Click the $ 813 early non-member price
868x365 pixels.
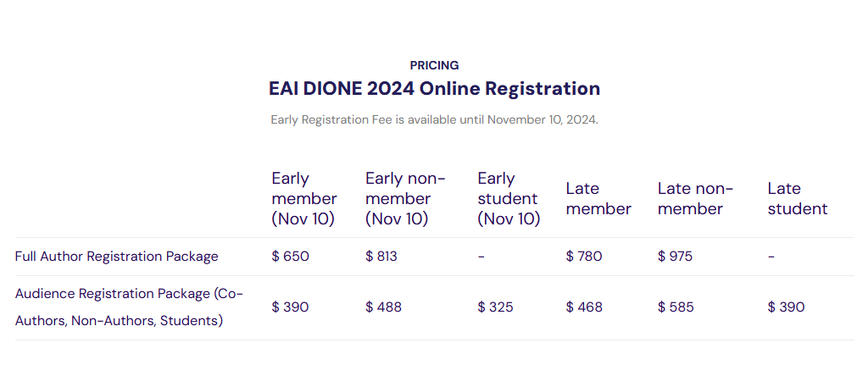click(383, 257)
